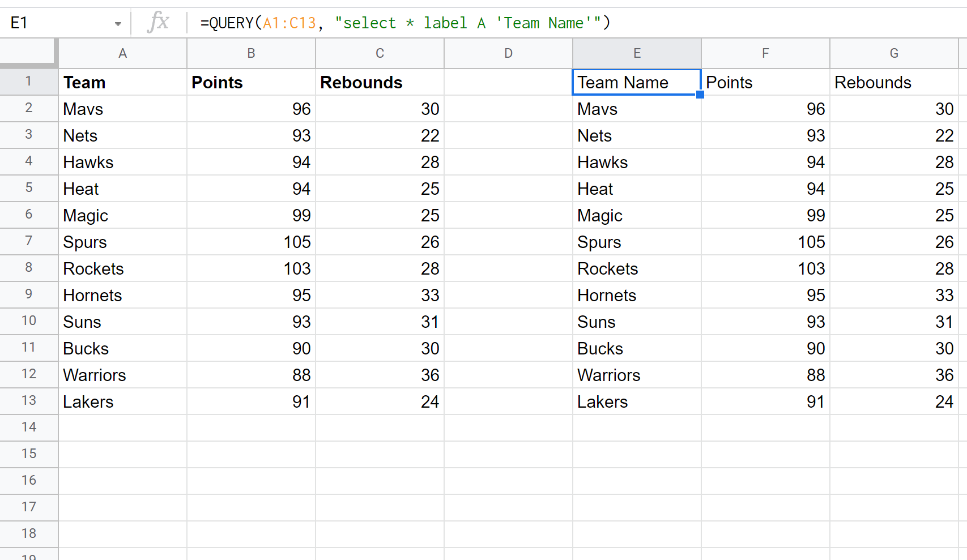Screen dimensions: 967x560
Task: Click the Name Box showing E1
Action: (x=57, y=23)
